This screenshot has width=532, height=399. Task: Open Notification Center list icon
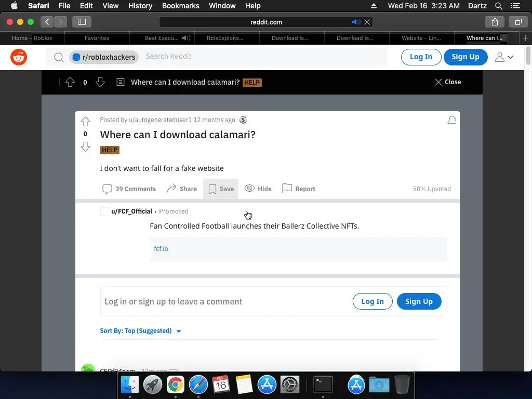(x=515, y=6)
